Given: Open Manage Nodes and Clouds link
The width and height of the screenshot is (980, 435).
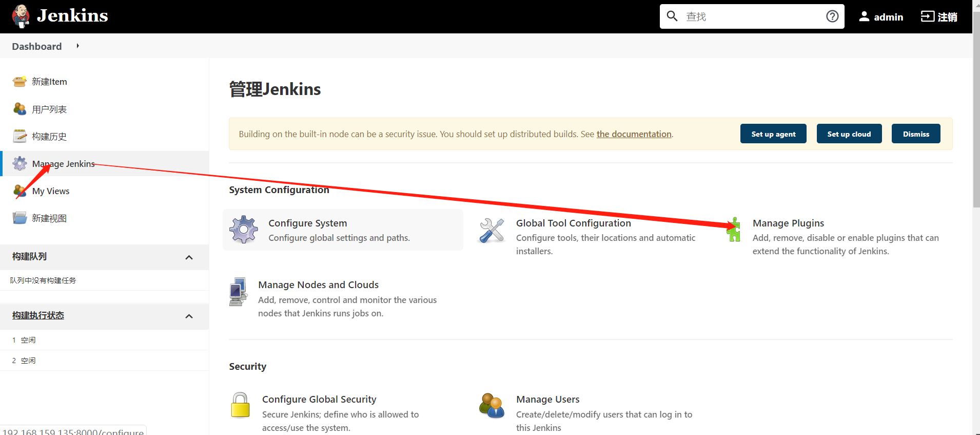Looking at the screenshot, I should [x=319, y=285].
